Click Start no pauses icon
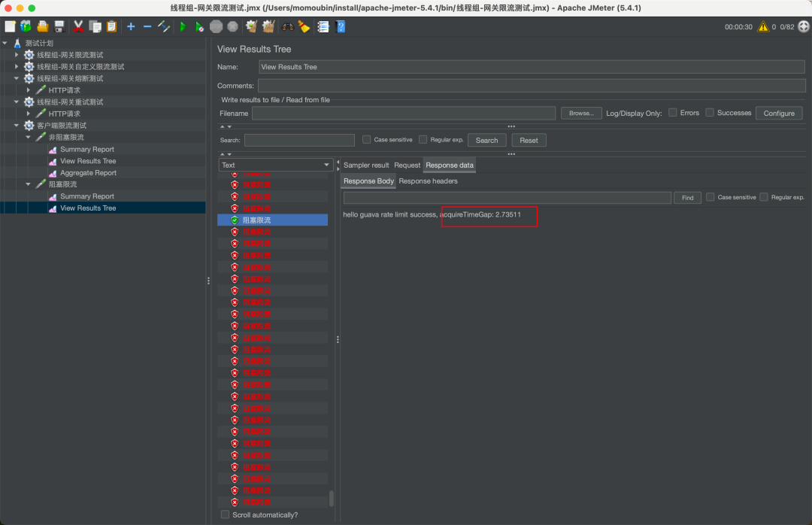The height and width of the screenshot is (525, 812). point(199,26)
